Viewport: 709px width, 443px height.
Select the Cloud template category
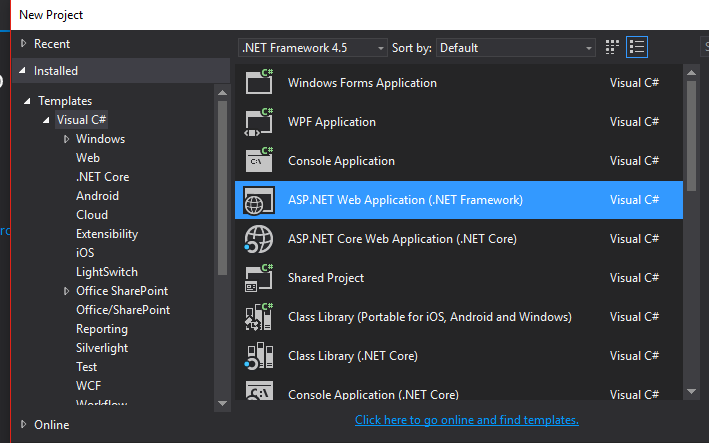click(92, 215)
